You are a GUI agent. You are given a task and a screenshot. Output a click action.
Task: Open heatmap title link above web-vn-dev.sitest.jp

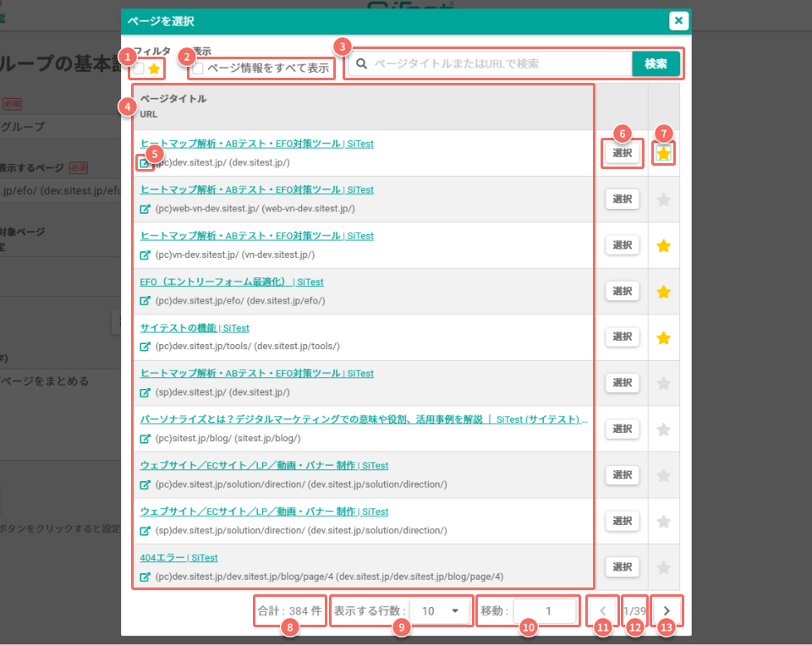coord(257,189)
